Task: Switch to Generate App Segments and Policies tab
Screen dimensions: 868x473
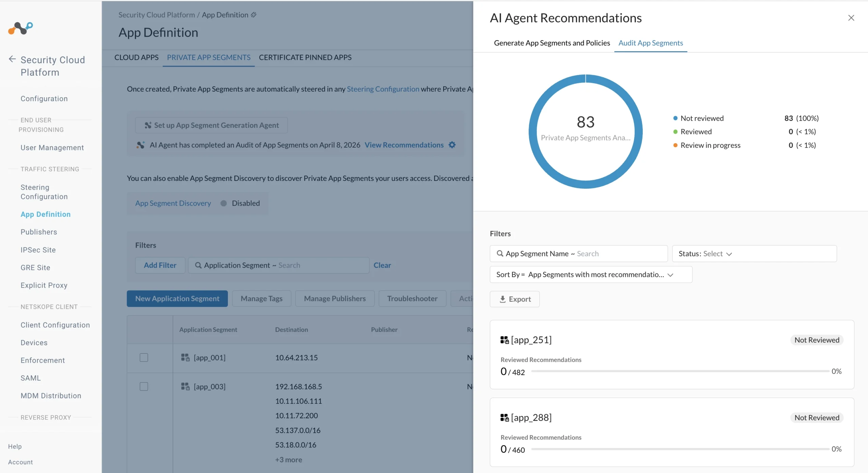Action: [552, 43]
